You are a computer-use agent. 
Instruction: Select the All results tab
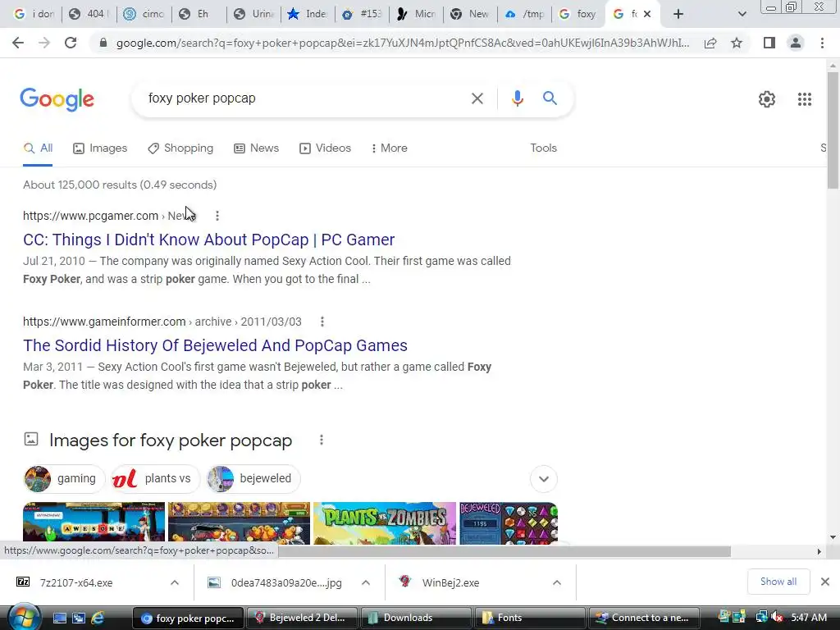click(38, 148)
